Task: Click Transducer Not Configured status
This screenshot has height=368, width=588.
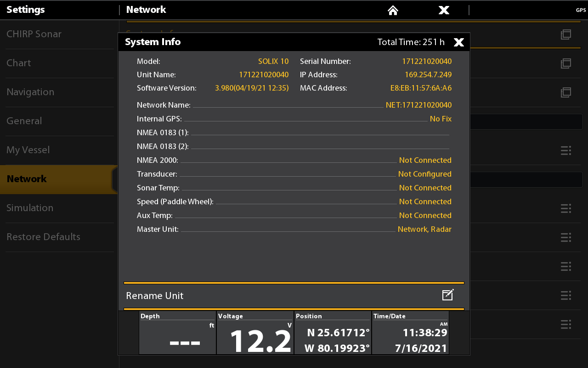Action: (425, 174)
